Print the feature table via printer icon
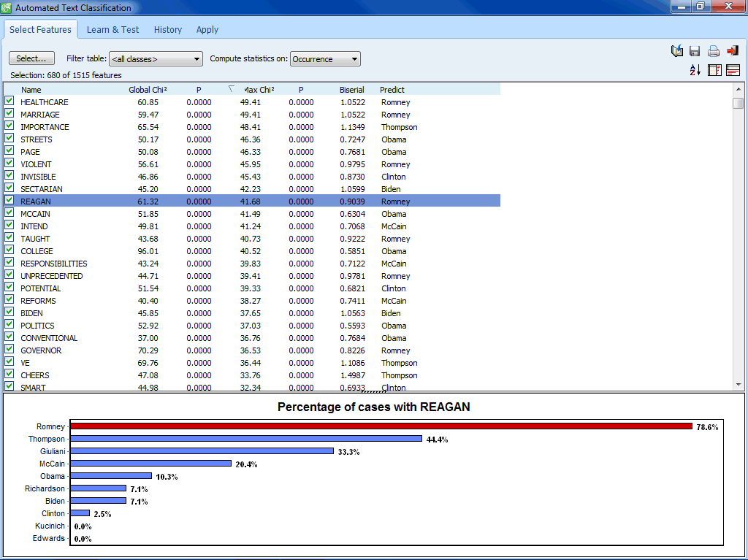This screenshot has height=560, width=748. (x=714, y=51)
